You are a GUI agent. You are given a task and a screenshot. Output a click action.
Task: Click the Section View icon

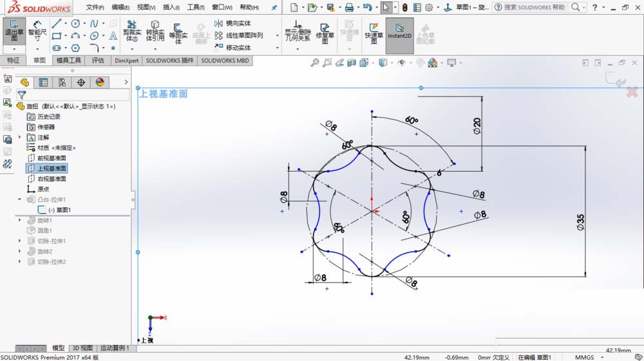[352, 63]
